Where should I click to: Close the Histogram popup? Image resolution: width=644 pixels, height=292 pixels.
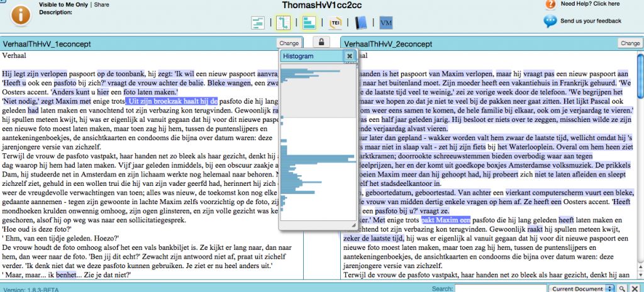coord(349,56)
